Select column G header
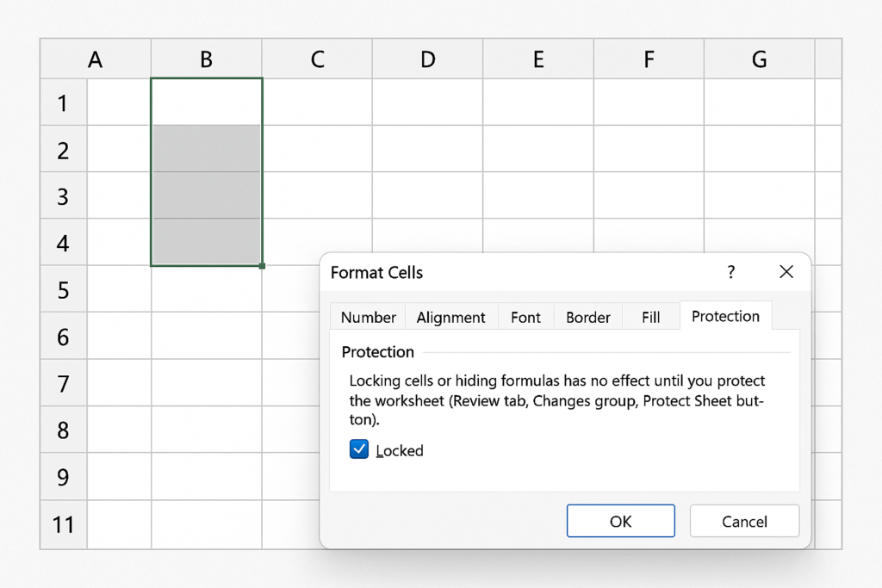This screenshot has width=882, height=588. tap(759, 59)
